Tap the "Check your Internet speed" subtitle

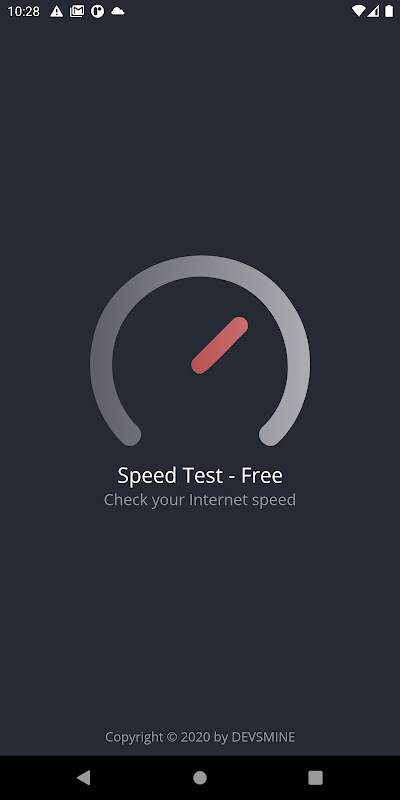point(200,499)
